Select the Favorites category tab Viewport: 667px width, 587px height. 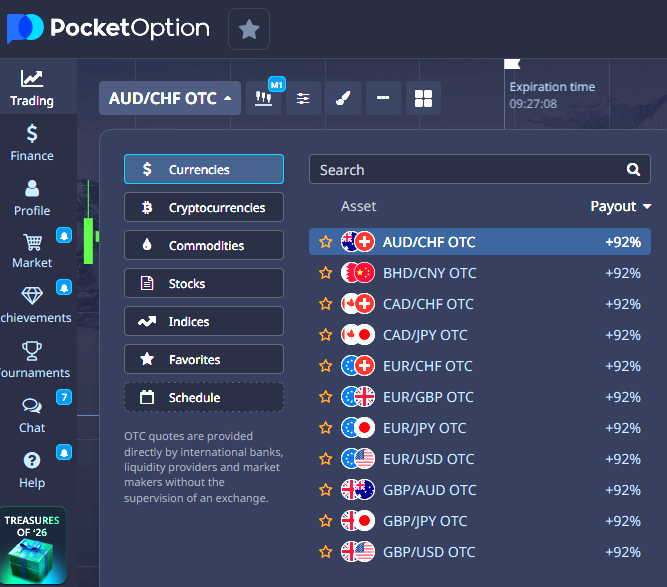point(204,359)
